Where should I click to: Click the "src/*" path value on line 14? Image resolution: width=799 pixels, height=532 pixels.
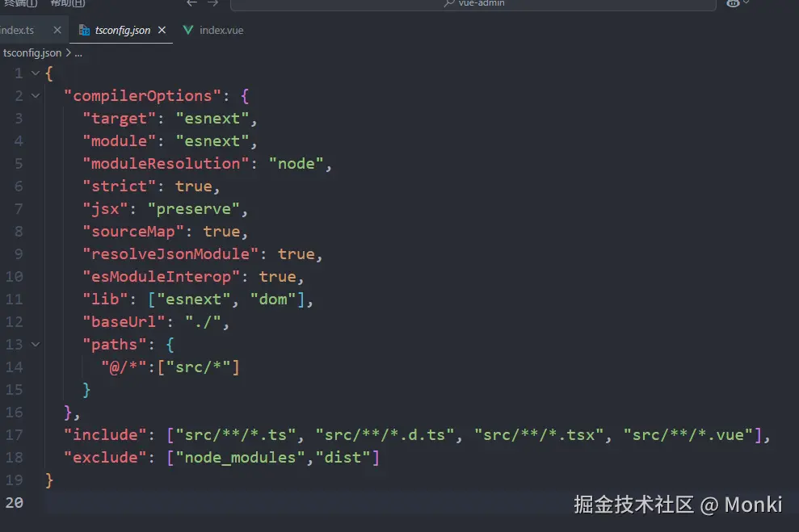199,367
